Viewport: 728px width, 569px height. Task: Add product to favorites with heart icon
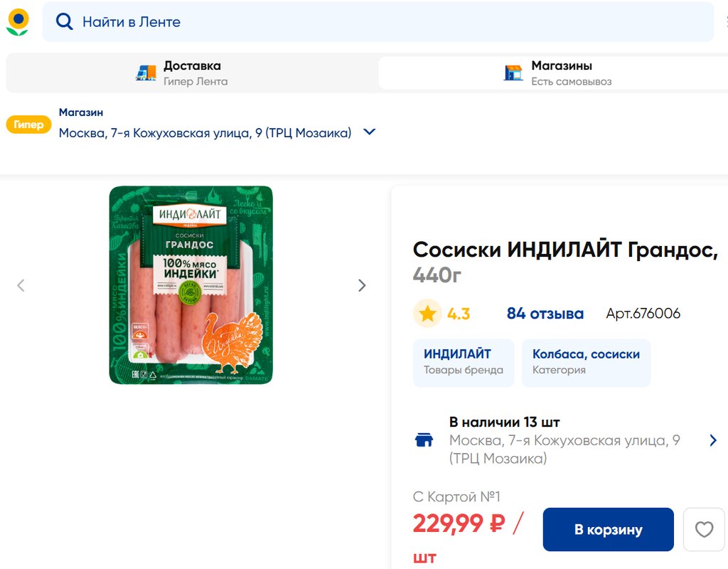pos(704,529)
